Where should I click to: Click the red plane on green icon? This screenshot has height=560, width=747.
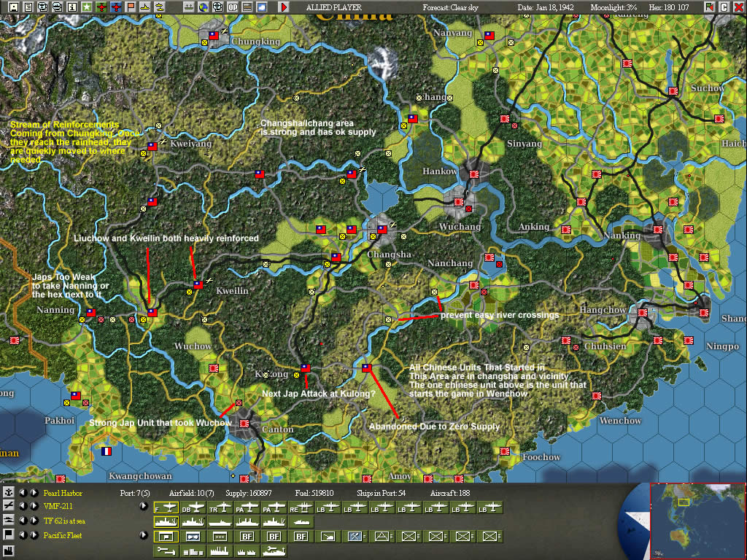click(x=101, y=7)
